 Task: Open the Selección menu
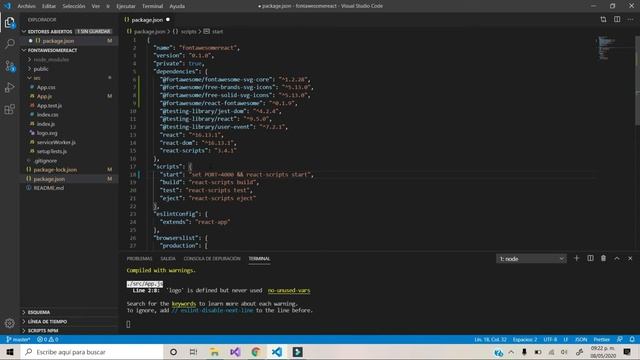[x=74, y=6]
